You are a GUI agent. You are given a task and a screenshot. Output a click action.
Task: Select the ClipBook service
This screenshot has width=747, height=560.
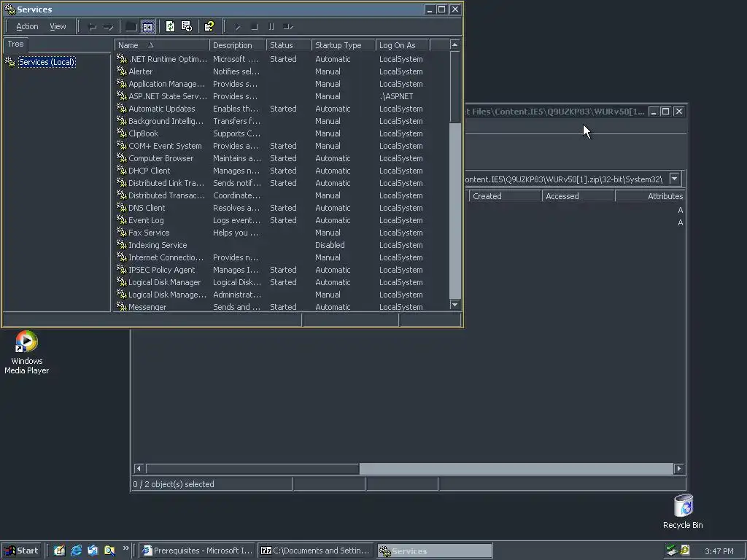[281, 133]
